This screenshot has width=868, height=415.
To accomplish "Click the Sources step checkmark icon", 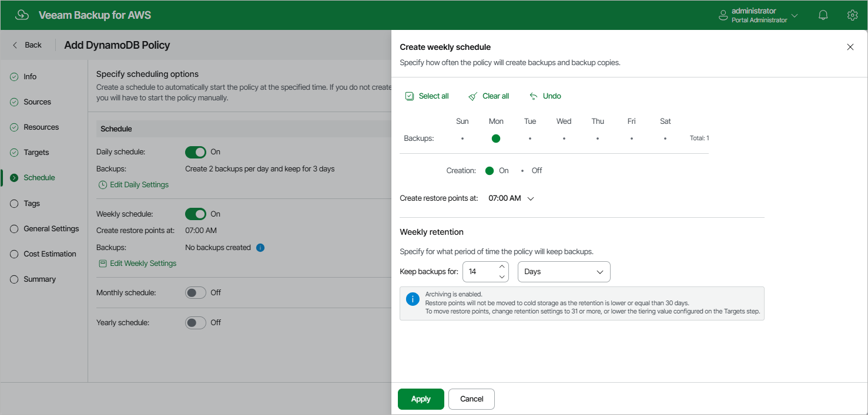I will pyautogui.click(x=14, y=102).
